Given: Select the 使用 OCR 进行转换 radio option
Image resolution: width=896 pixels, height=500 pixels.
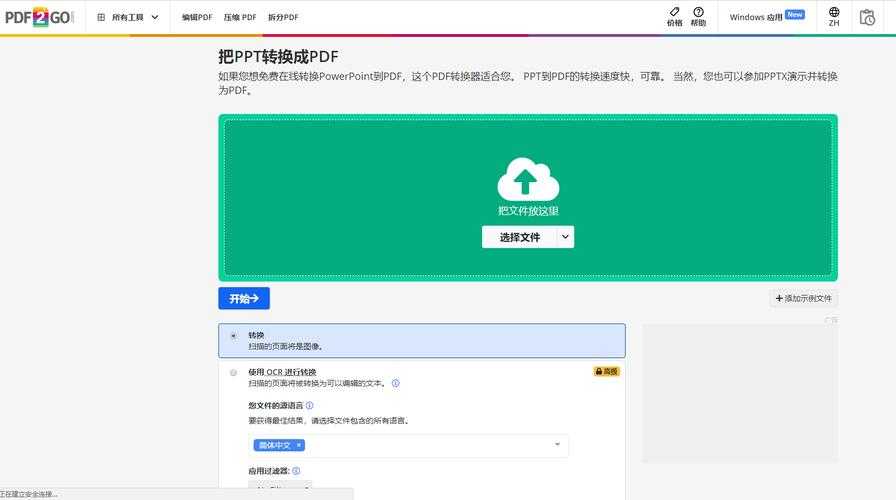Looking at the screenshot, I should (x=233, y=373).
